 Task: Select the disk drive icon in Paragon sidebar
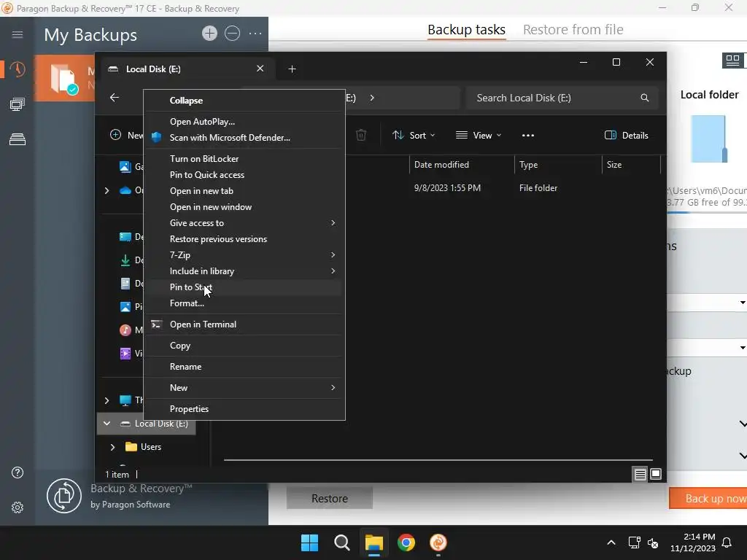(x=18, y=139)
